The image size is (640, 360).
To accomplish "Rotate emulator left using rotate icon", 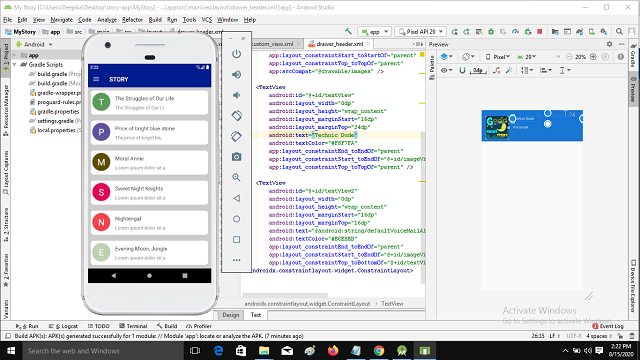I will click(236, 116).
